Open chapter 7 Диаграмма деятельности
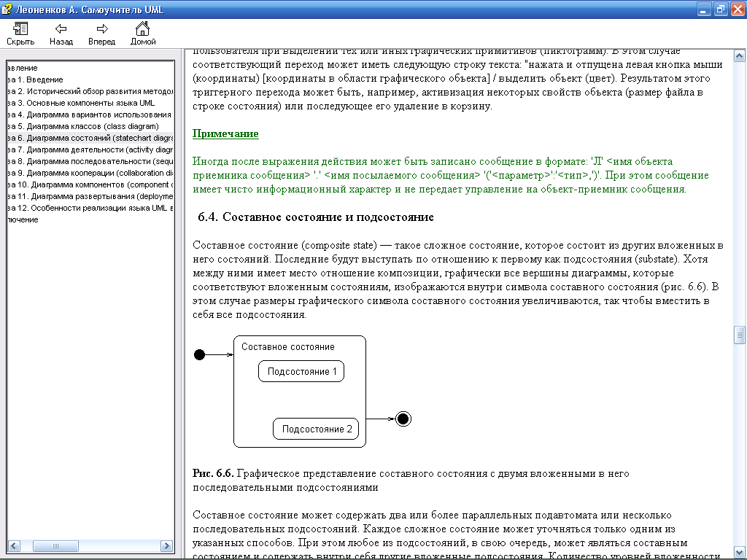The width and height of the screenshot is (747, 560). tap(90, 149)
